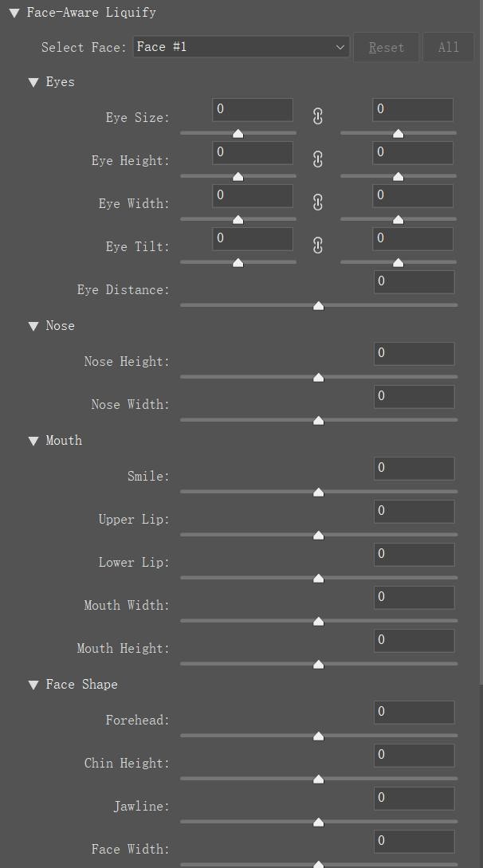Toggle the Eye Width link icon
The image size is (483, 868).
(x=318, y=202)
